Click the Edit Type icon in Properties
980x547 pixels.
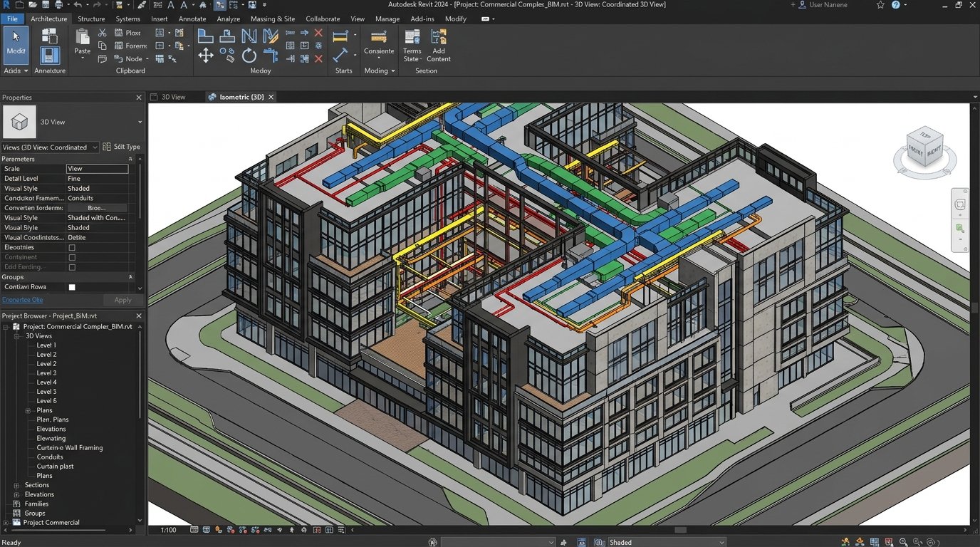(x=107, y=147)
